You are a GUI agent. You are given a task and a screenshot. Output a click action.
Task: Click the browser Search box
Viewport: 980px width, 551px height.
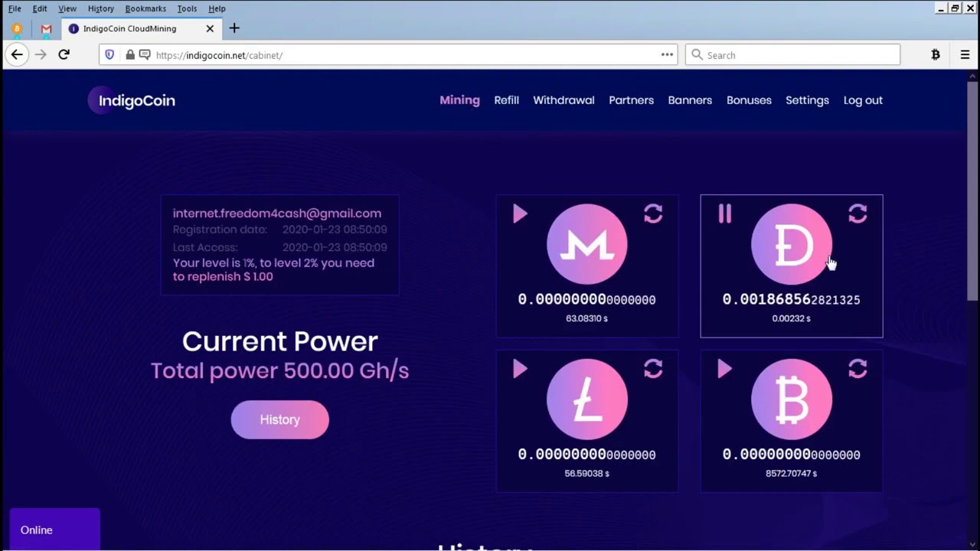[x=792, y=55]
